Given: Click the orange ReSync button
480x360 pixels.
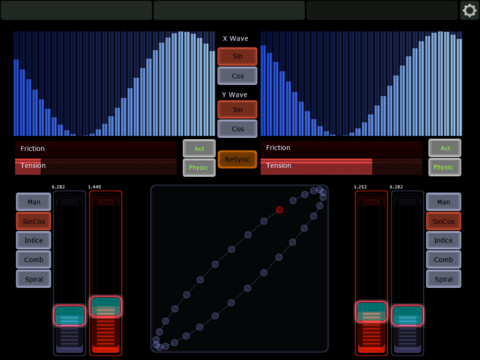Looking at the screenshot, I should point(237,159).
